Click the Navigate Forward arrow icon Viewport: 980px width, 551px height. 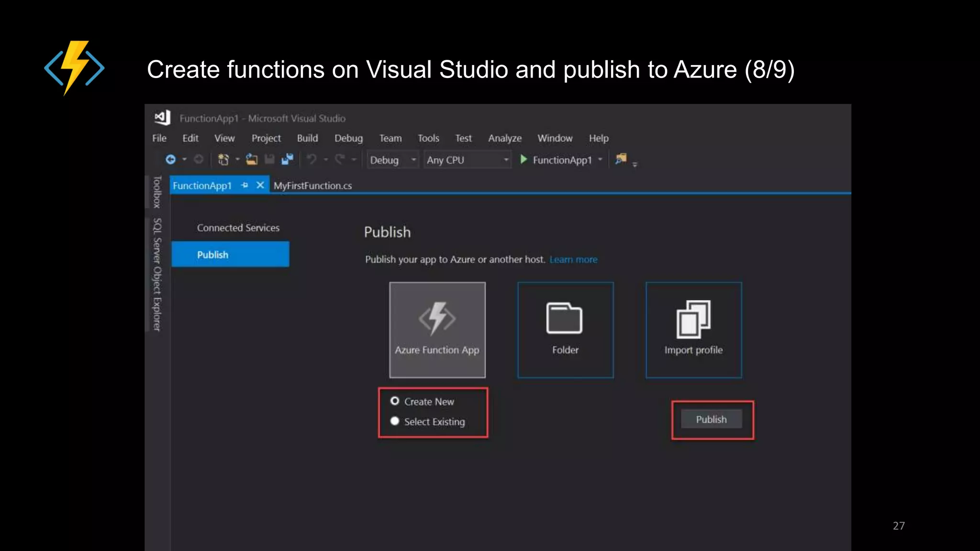199,159
